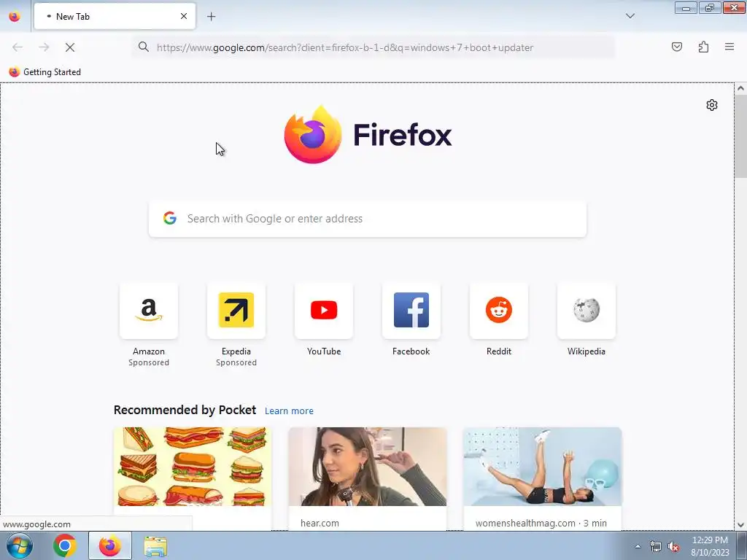Screen dimensions: 747x560
Task: Click the Learn more Pocket link
Action: [x=289, y=411]
